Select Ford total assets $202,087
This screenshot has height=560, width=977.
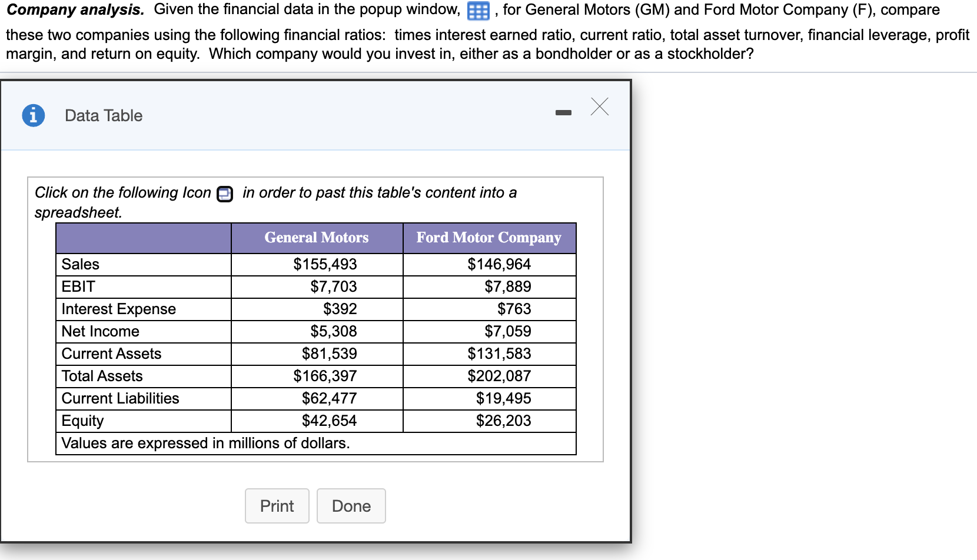499,376
